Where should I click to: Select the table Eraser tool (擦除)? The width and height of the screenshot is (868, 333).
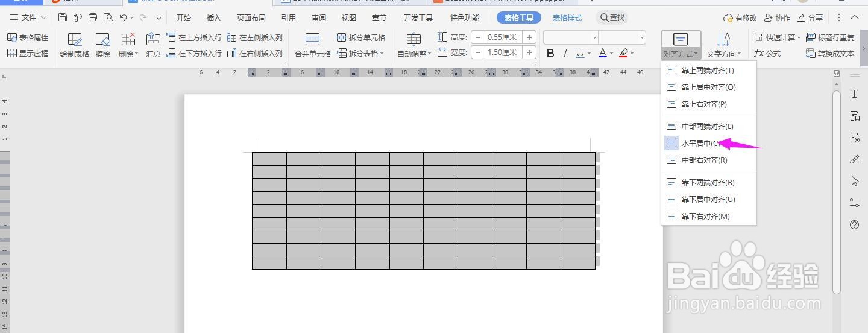103,45
